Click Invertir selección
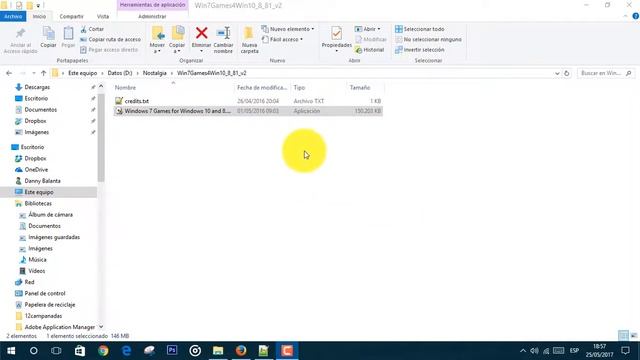The width and height of the screenshot is (640, 360). 419,49
